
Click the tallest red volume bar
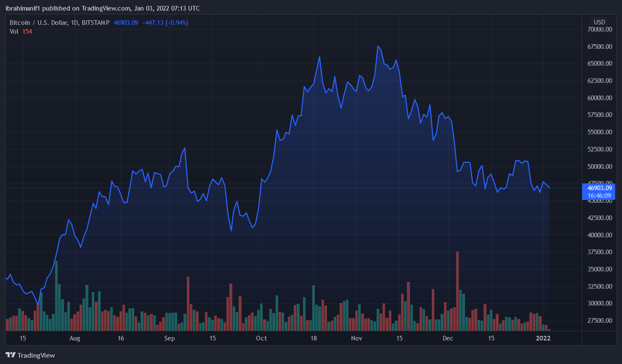[x=457, y=290]
